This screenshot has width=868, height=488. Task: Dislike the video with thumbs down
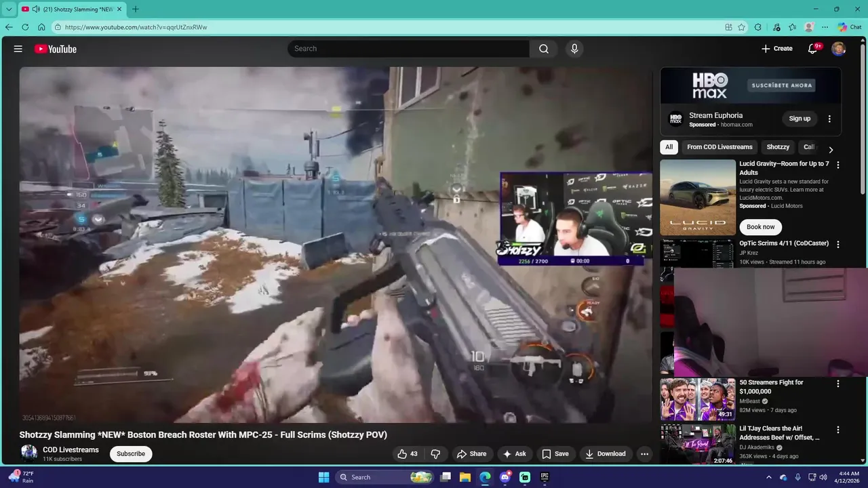click(436, 454)
